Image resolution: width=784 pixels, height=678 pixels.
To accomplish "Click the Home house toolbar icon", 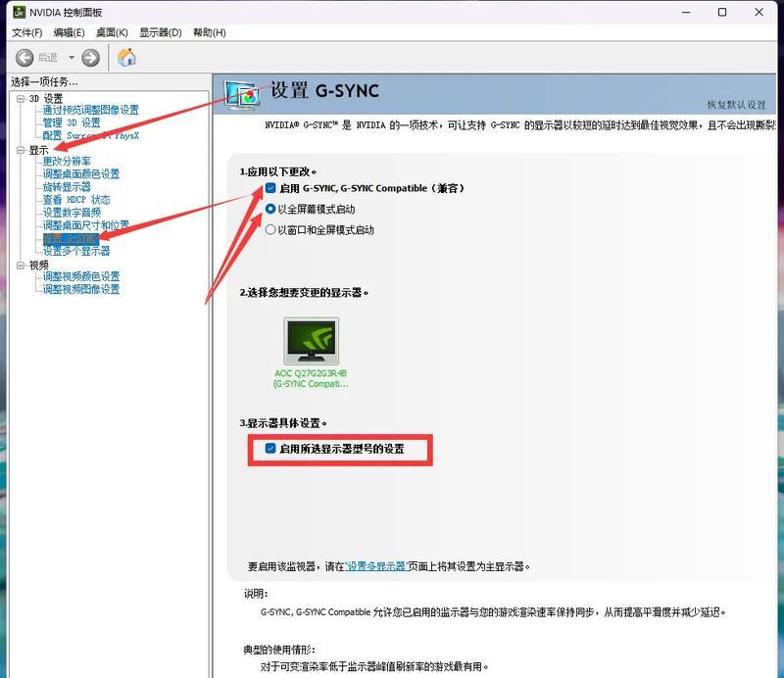I will pos(126,58).
